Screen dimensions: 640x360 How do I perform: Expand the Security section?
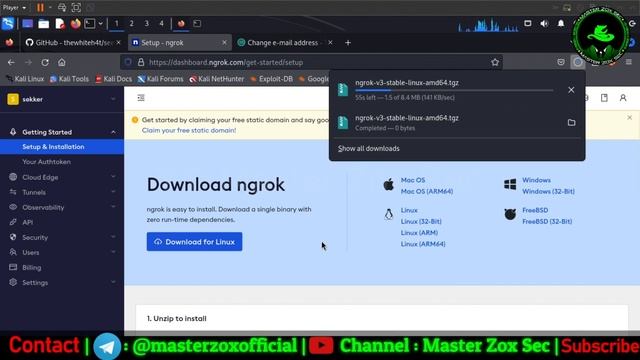(62, 237)
